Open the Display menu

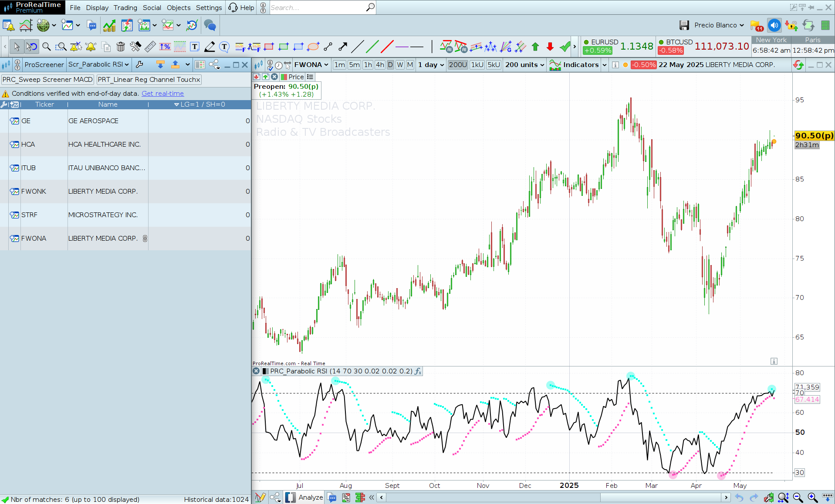97,7
